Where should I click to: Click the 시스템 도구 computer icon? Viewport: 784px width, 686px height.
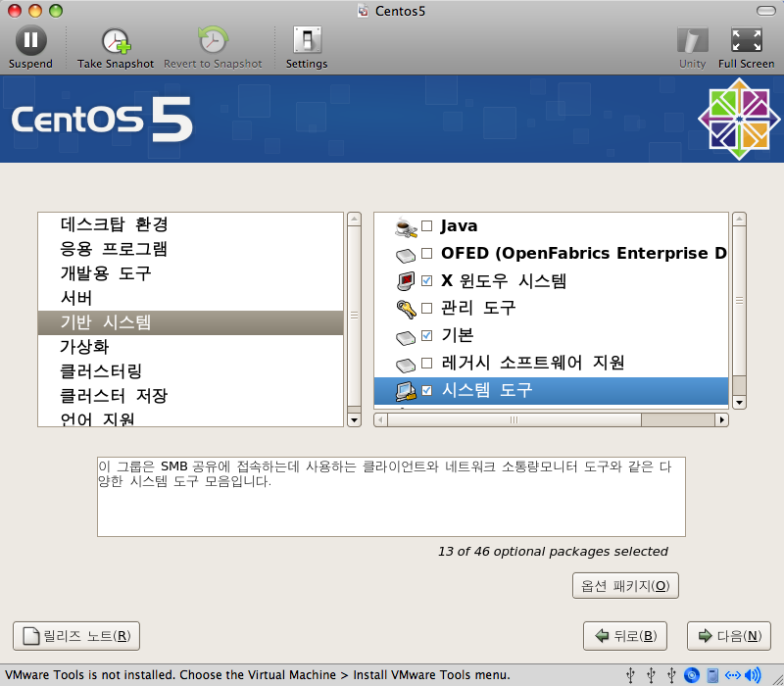click(406, 391)
